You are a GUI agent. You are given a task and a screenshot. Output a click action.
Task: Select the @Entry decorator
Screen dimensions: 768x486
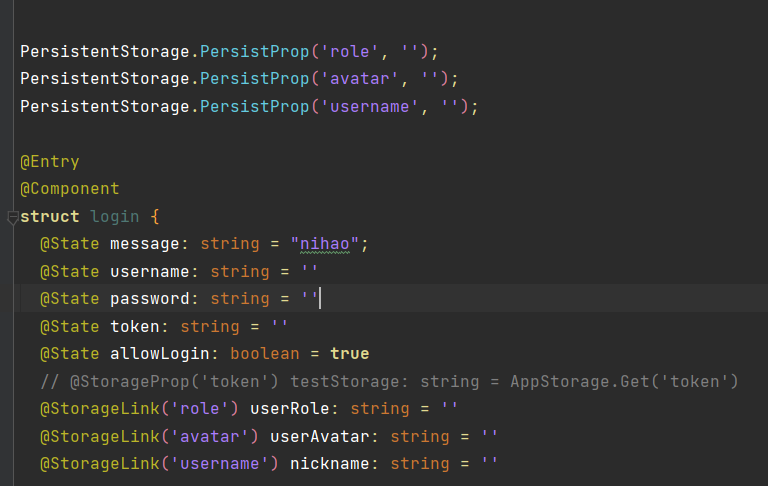(49, 162)
